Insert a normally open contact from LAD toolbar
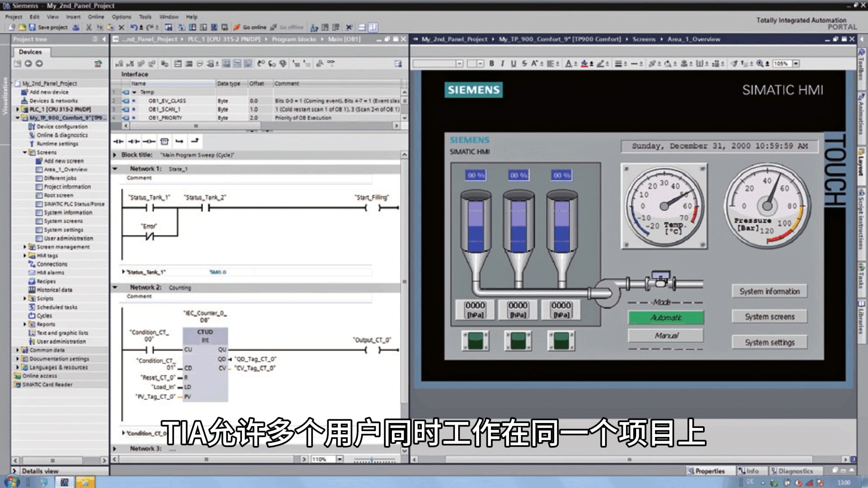The height and width of the screenshot is (488, 868). coord(118,141)
